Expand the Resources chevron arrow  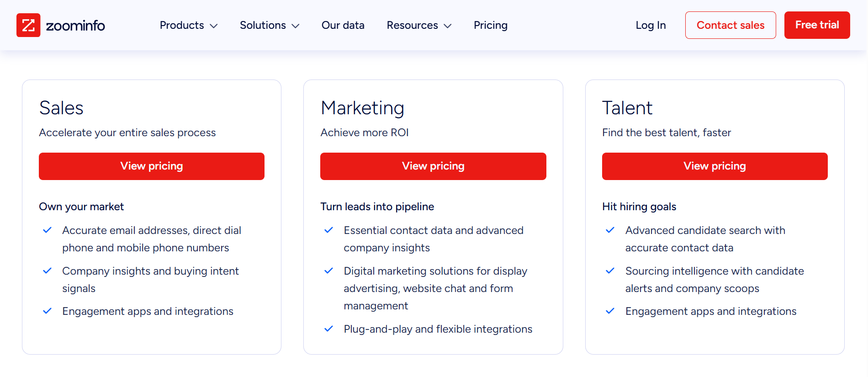(x=447, y=26)
